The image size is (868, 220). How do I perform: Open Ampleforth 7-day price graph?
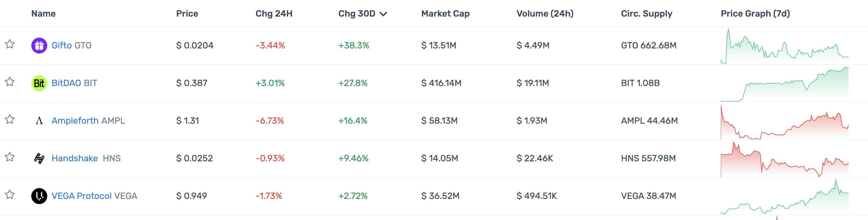(784, 122)
